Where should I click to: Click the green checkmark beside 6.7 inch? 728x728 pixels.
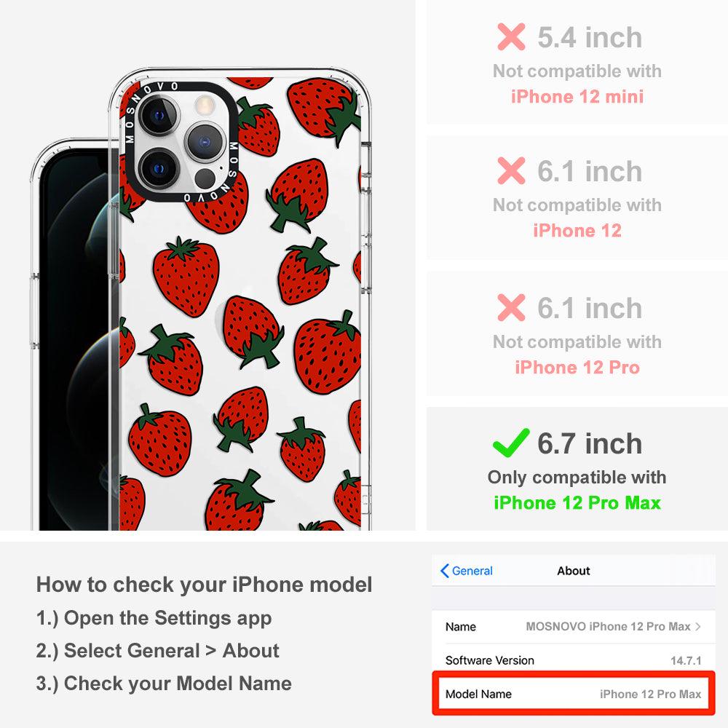click(511, 443)
